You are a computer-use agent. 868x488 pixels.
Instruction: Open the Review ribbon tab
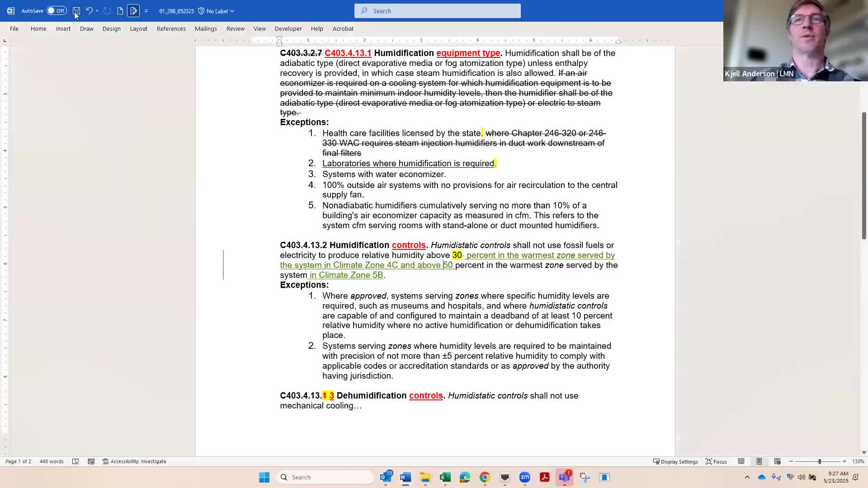point(235,28)
